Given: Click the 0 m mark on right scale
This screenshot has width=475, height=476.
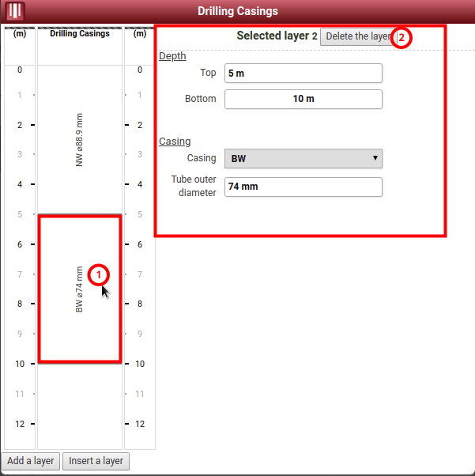Looking at the screenshot, I should click(140, 70).
